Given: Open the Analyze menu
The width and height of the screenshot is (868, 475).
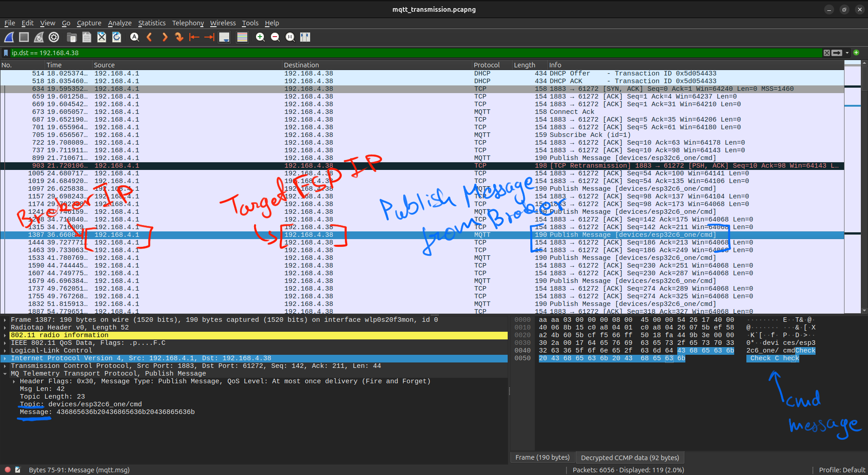Looking at the screenshot, I should click(x=119, y=23).
